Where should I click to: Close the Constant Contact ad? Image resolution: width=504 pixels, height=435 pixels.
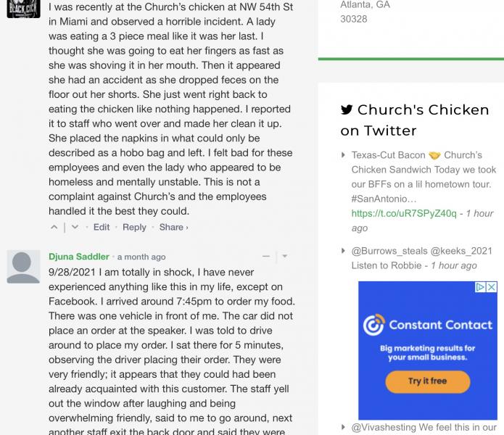491,287
